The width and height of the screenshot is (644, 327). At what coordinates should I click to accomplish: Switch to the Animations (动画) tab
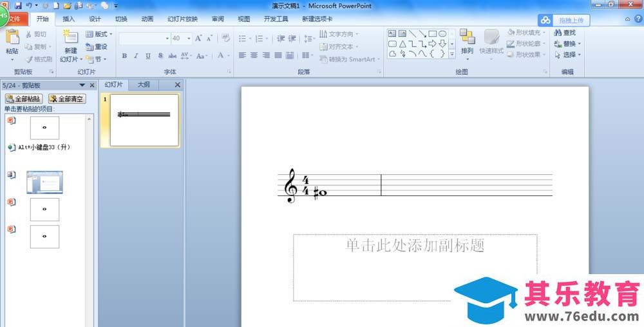pyautogui.click(x=147, y=19)
